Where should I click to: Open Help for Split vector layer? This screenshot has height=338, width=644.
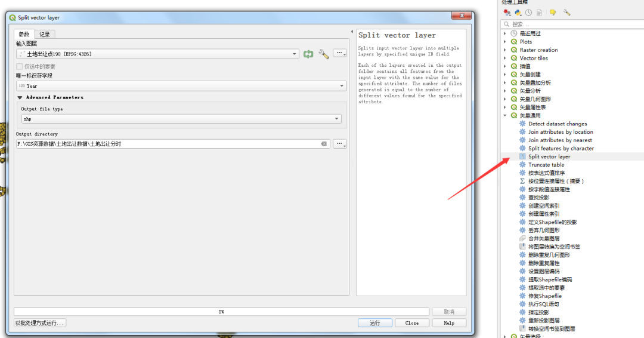point(449,323)
